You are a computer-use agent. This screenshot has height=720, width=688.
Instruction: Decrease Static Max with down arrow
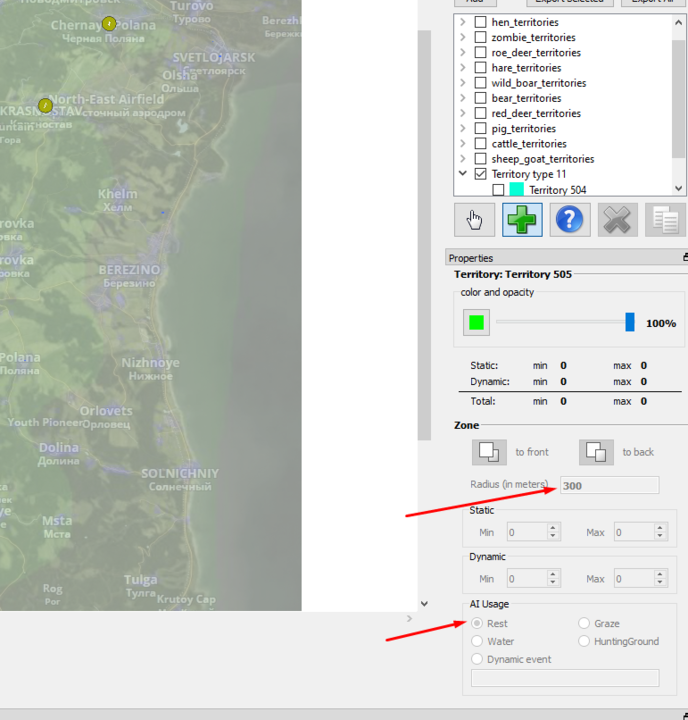[x=660, y=536]
